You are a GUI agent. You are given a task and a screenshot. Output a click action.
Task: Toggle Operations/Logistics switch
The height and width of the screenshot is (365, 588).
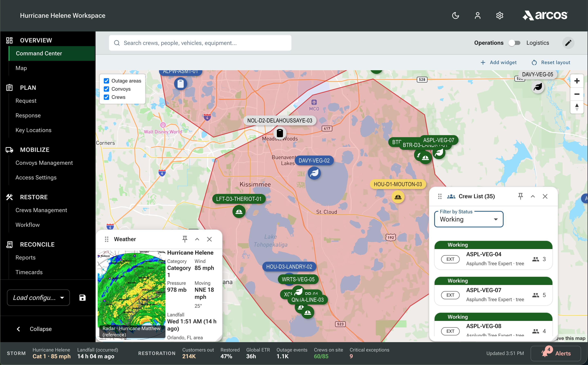[x=515, y=43]
